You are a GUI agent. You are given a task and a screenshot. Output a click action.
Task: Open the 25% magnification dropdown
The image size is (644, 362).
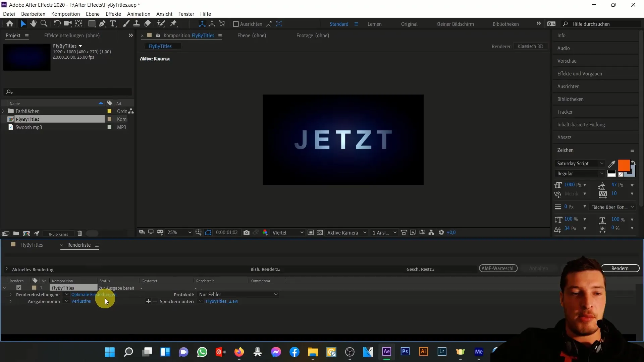(179, 233)
